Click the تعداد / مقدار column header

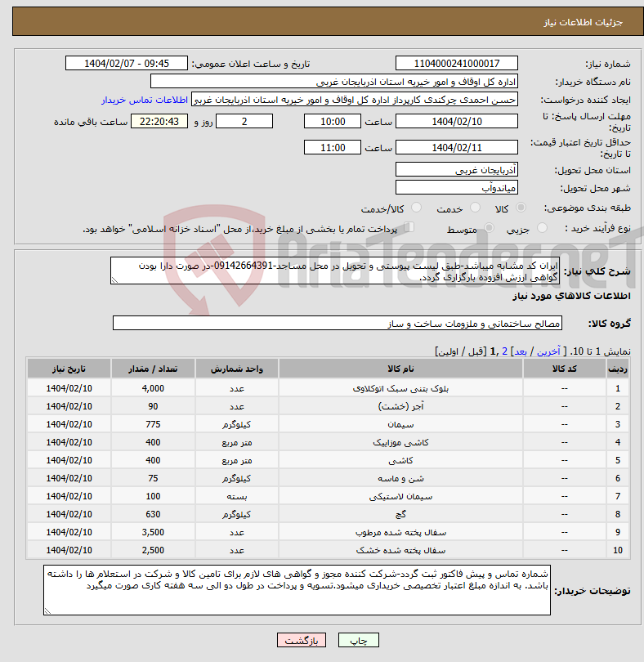click(153, 369)
